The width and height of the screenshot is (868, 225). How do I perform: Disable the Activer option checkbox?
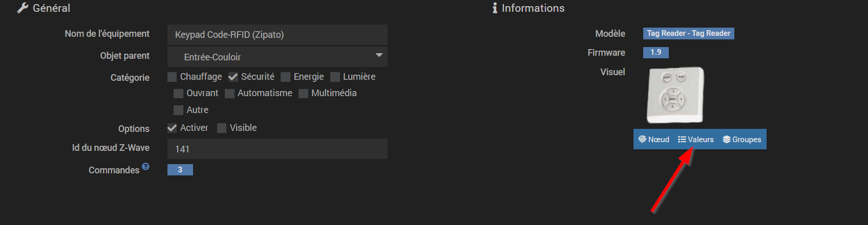coord(172,128)
